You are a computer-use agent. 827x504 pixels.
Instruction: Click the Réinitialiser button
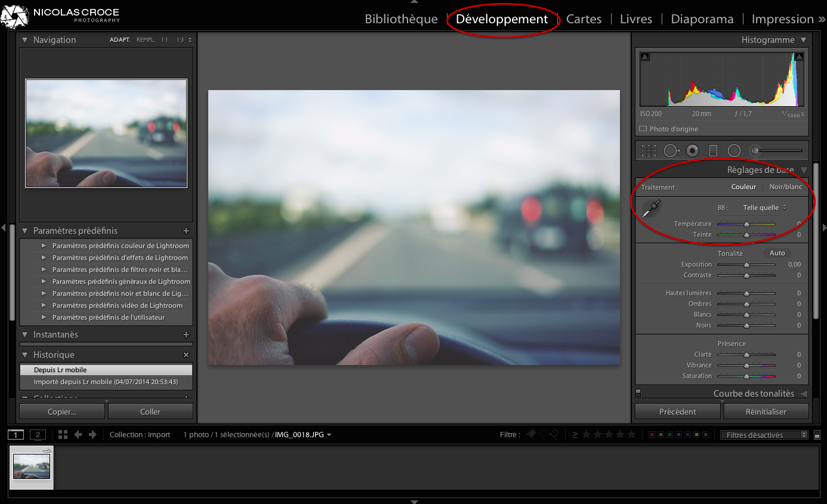click(766, 412)
